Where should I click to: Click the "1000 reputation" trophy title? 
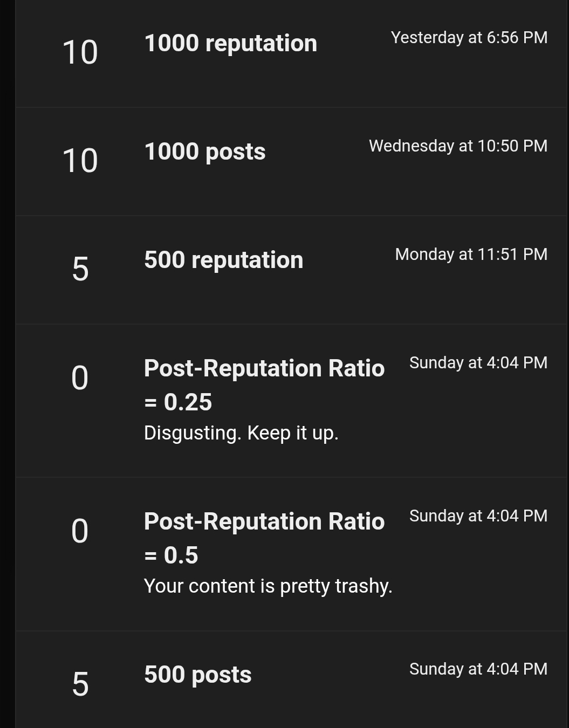230,44
